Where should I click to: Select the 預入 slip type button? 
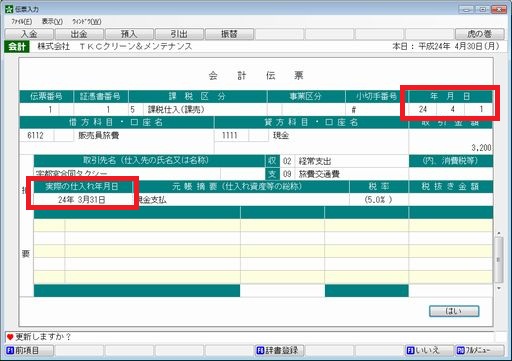pos(129,34)
